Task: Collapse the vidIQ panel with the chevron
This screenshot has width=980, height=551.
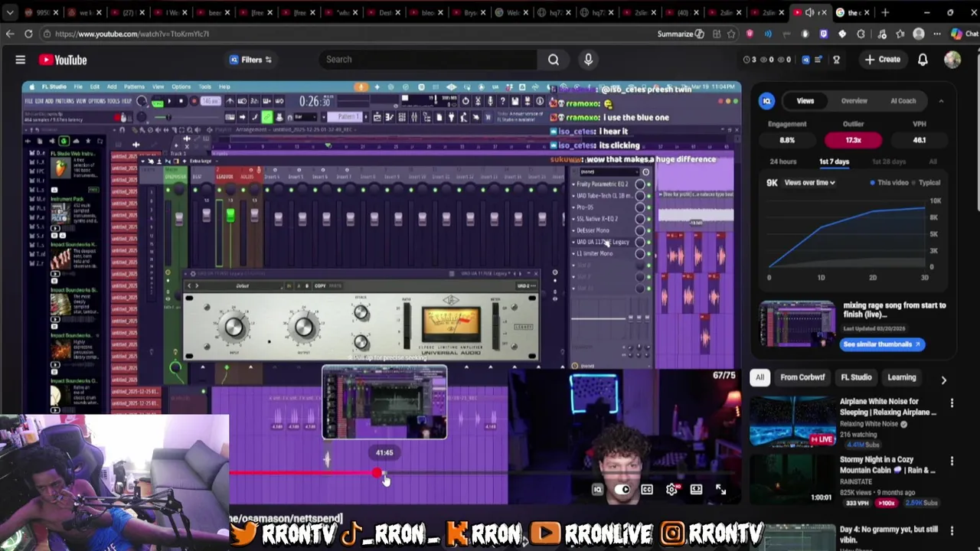Action: click(941, 101)
